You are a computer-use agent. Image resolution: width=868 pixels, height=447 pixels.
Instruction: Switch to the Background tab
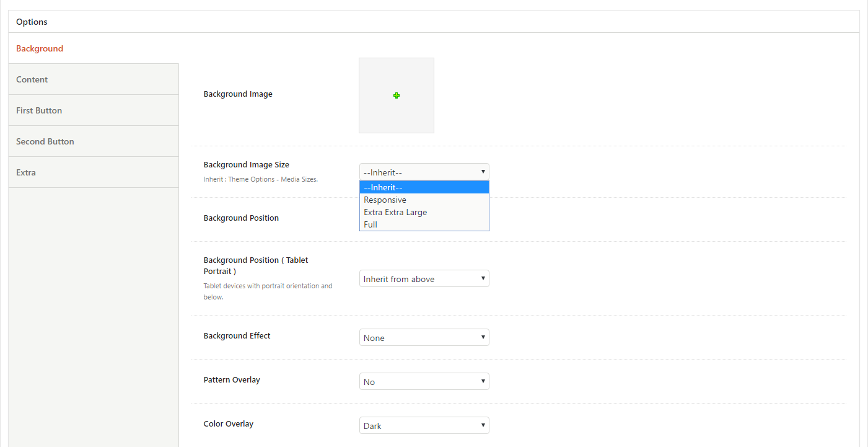pos(40,48)
